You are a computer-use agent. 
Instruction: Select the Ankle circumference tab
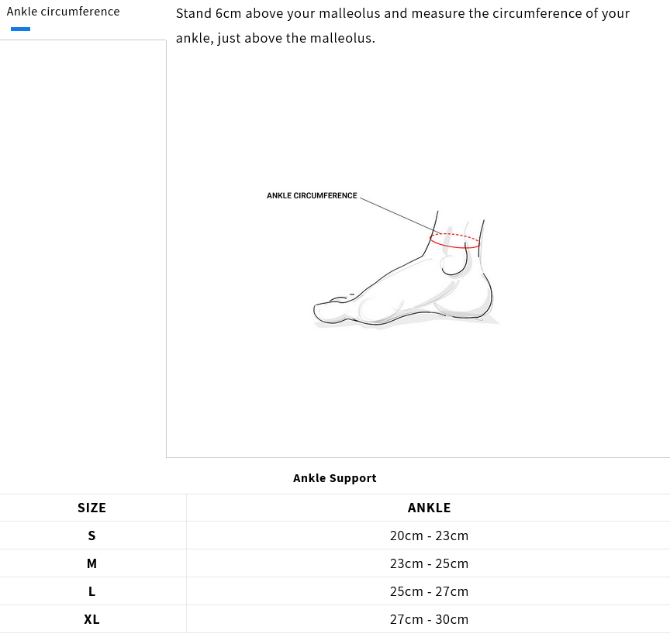point(63,12)
